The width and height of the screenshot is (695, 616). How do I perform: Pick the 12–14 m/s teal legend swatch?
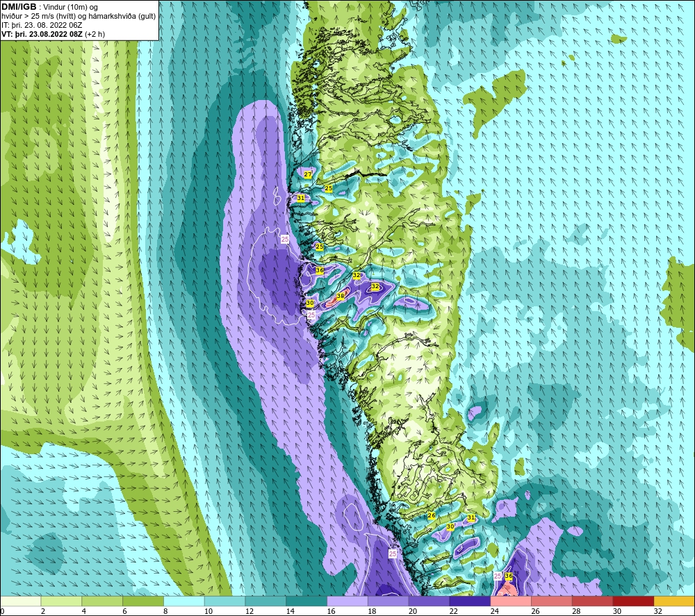point(265,601)
